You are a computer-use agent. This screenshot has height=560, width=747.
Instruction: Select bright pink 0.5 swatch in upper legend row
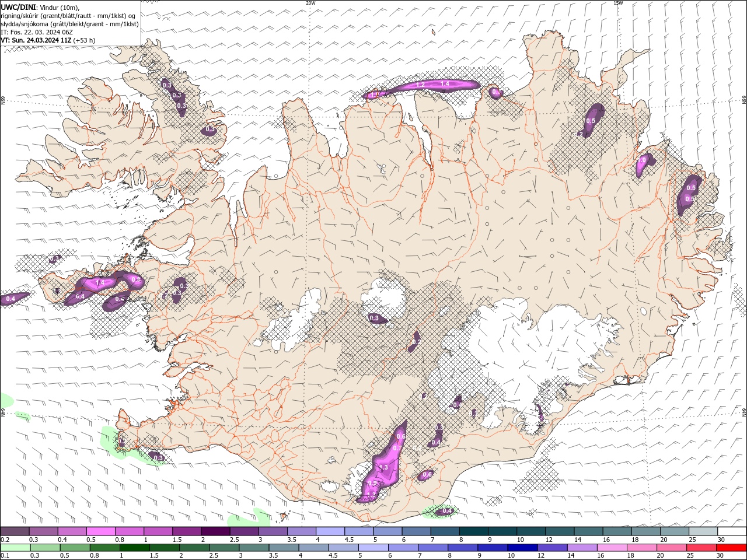100,531
